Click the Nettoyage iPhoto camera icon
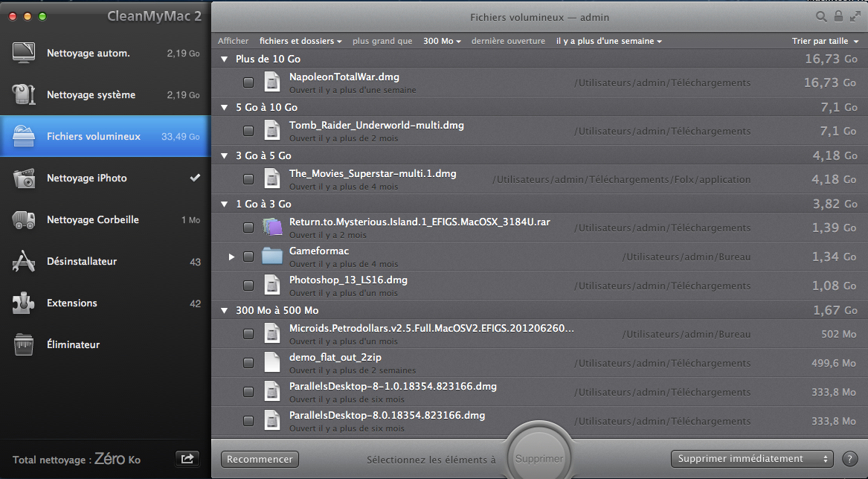This screenshot has height=479, width=868. click(24, 178)
